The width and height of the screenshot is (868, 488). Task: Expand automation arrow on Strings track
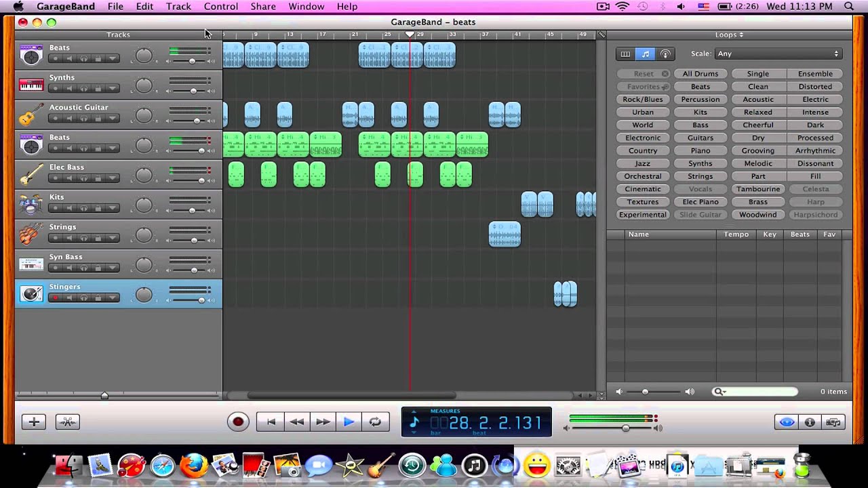(x=112, y=238)
